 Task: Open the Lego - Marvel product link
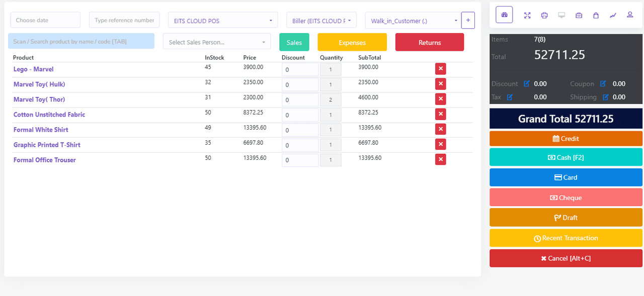coord(33,69)
